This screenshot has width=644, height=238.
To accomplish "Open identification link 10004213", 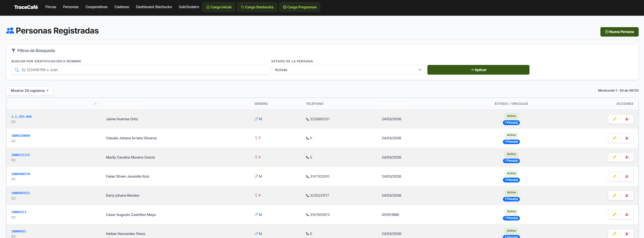I will (x=19, y=212).
